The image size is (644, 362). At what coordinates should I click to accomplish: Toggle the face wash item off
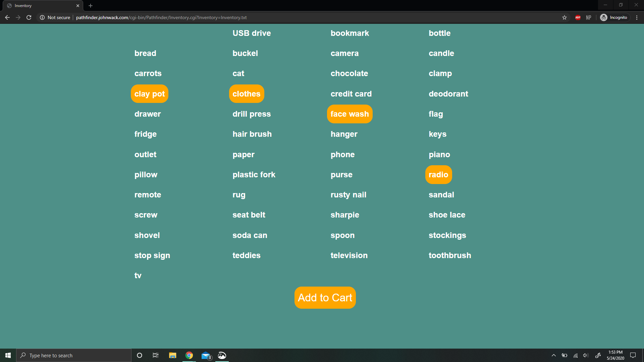pos(350,114)
